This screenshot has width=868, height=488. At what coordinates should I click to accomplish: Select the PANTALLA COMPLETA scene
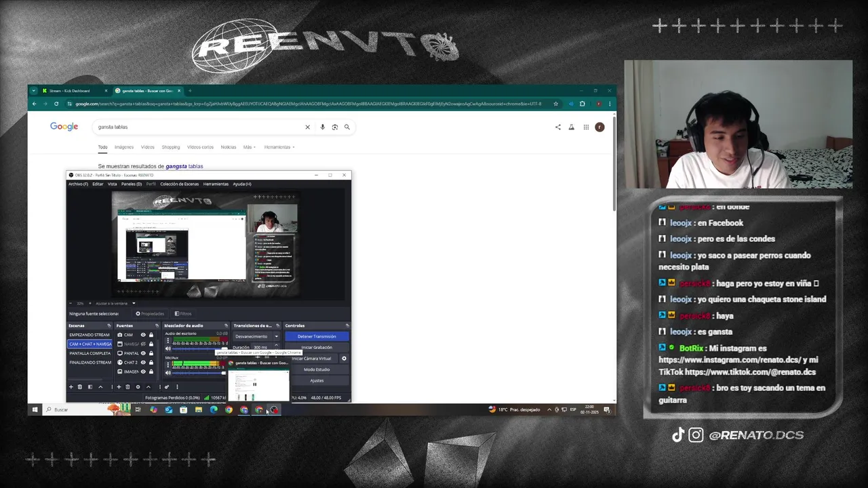(90, 353)
